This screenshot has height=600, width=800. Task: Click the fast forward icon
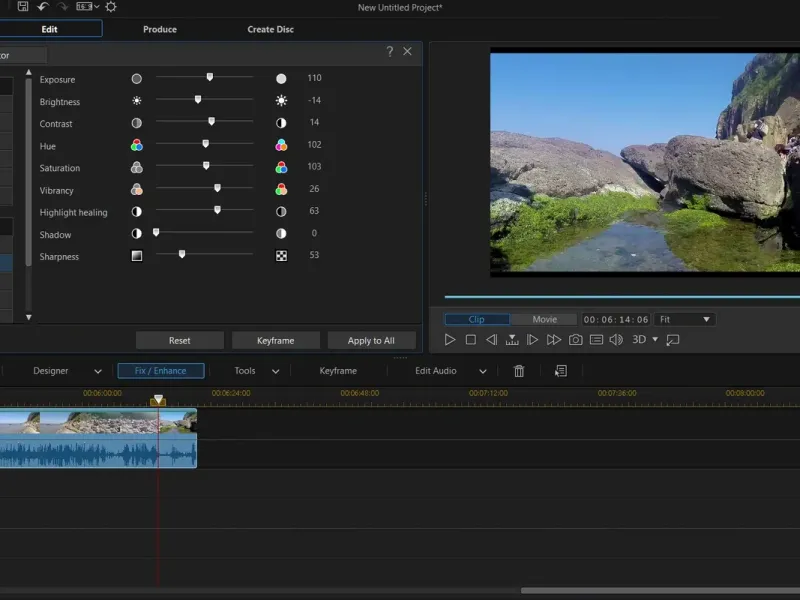[x=554, y=340]
